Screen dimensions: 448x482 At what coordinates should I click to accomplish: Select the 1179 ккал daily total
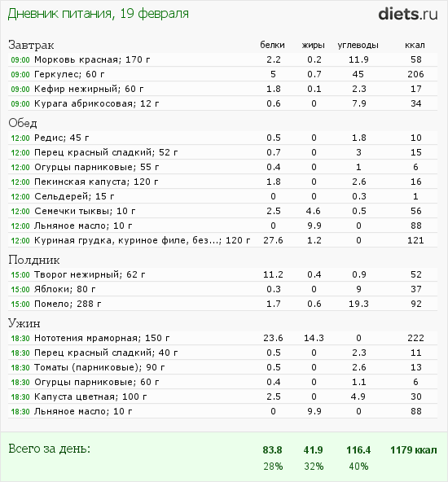click(x=414, y=450)
